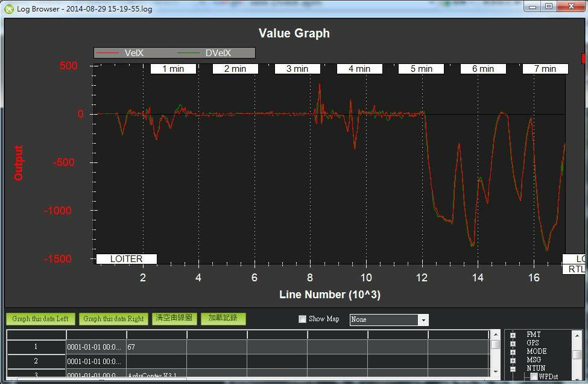Image resolution: width=588 pixels, height=384 pixels.
Task: Expand the MSG tree node
Action: coord(513,360)
